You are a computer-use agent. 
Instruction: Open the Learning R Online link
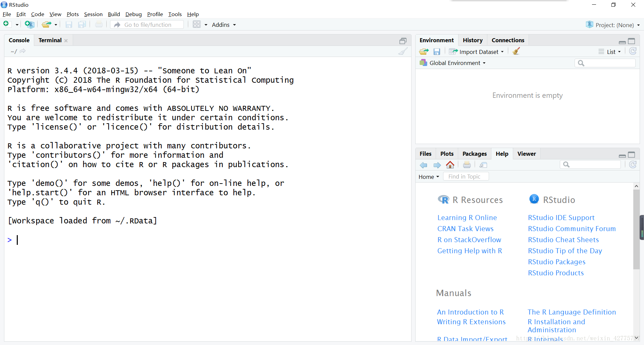click(x=467, y=218)
